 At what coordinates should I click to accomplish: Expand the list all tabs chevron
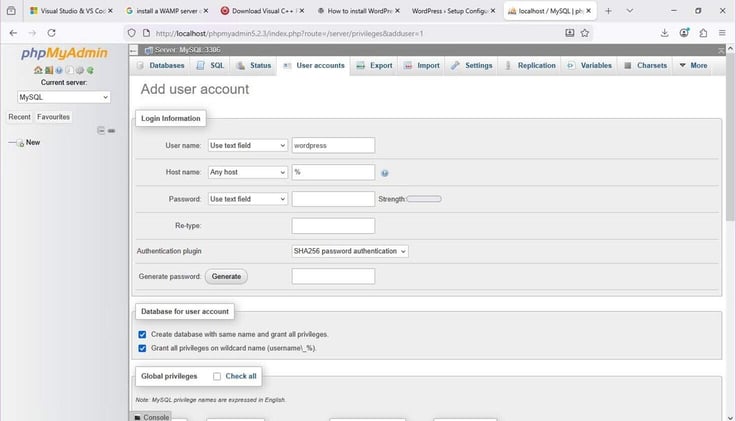630,11
